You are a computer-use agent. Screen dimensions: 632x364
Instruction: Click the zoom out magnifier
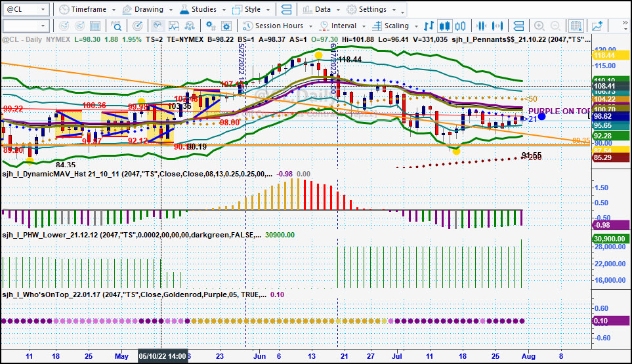tap(555, 26)
